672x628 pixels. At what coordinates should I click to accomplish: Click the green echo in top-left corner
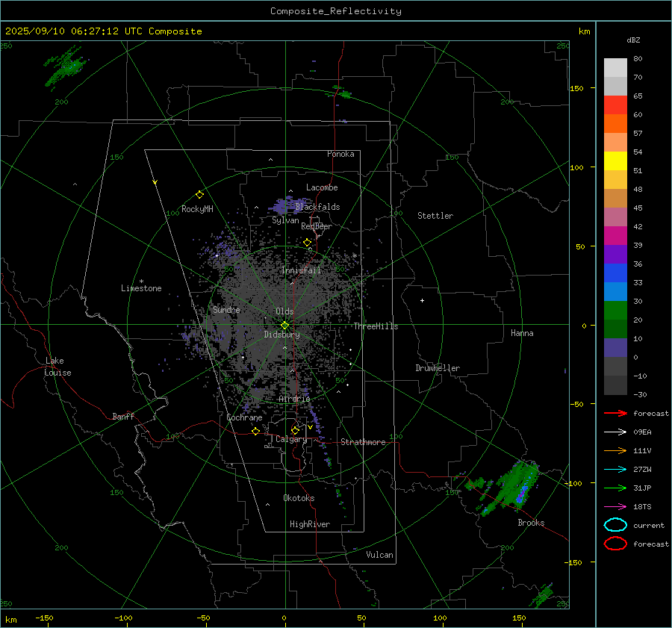[x=65, y=67]
